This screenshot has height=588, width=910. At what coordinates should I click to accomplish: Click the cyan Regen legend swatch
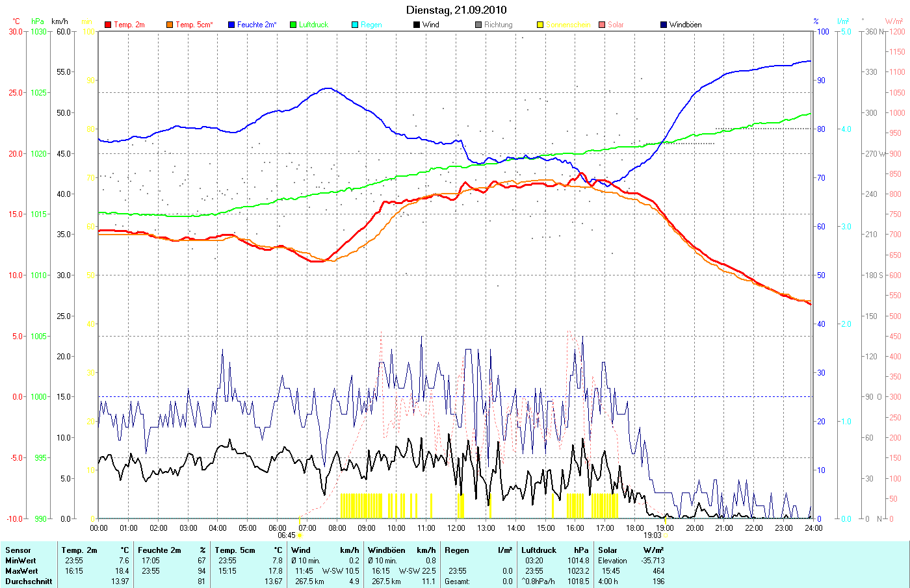pos(355,25)
